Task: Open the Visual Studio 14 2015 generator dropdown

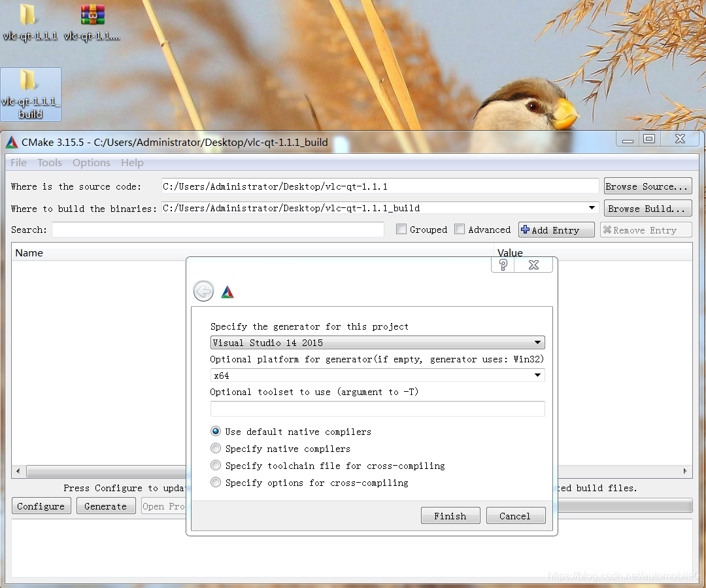Action: [377, 343]
